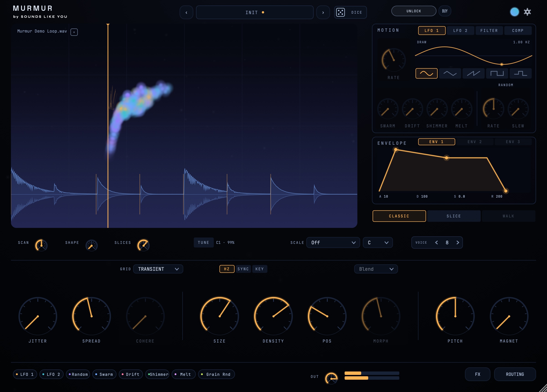Open the INIT preset name selector
This screenshot has height=392, width=547.
point(255,12)
